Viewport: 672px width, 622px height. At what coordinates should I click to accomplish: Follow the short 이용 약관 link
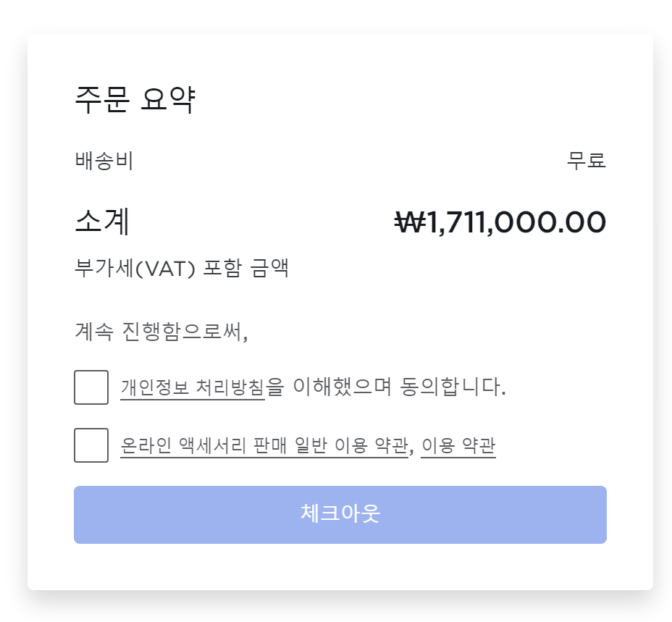[x=458, y=446]
